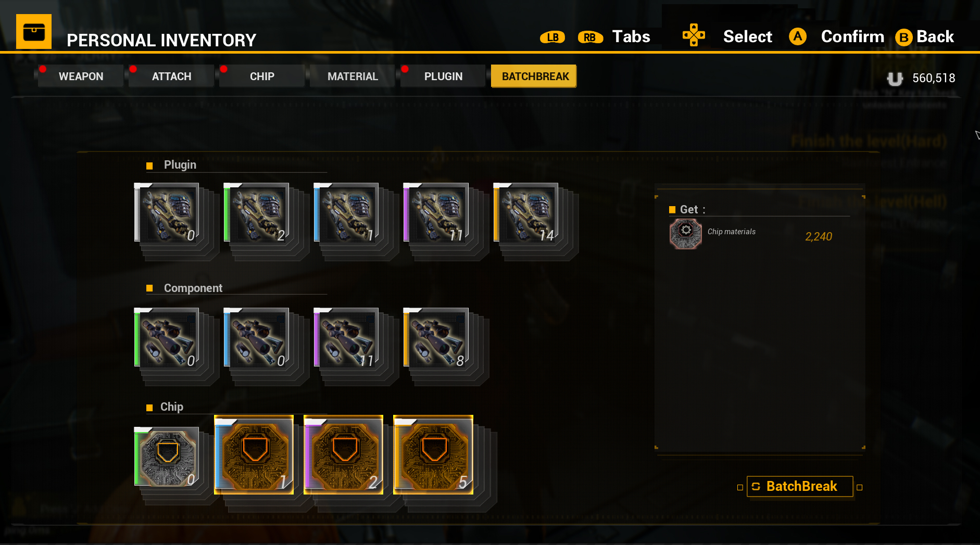Toggle the highlighted purple chip stack showing 2
This screenshot has height=545, width=980.
click(344, 454)
